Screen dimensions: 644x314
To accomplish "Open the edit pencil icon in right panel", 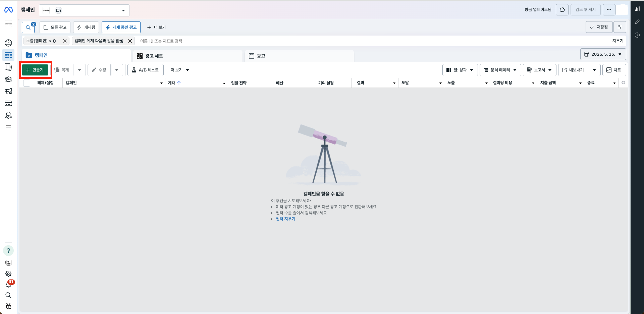I will [637, 22].
